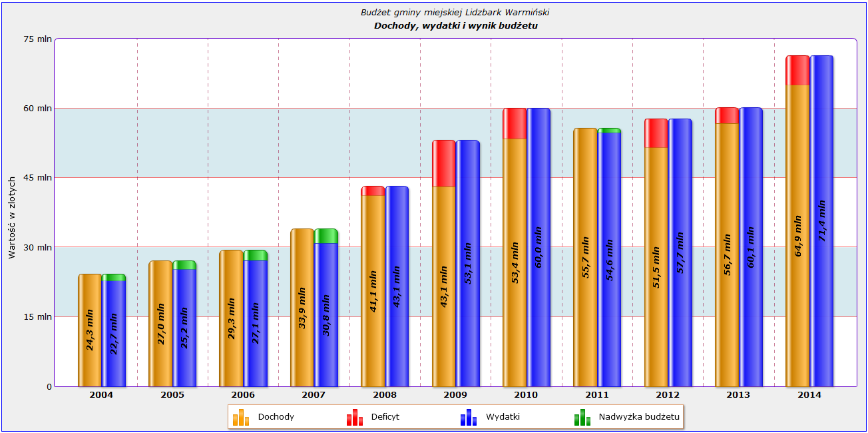Screen dimensions: 868x433
Task: Select the Dochody legend label
Action: pos(276,417)
